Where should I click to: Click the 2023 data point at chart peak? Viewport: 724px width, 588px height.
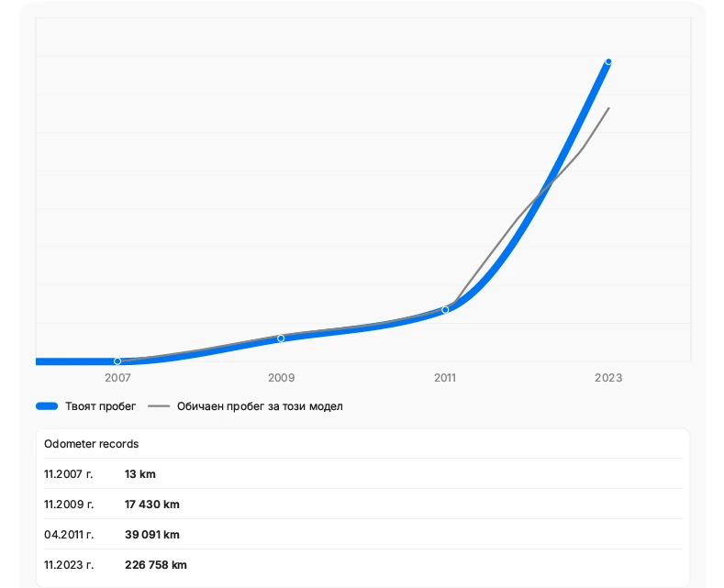coord(608,61)
